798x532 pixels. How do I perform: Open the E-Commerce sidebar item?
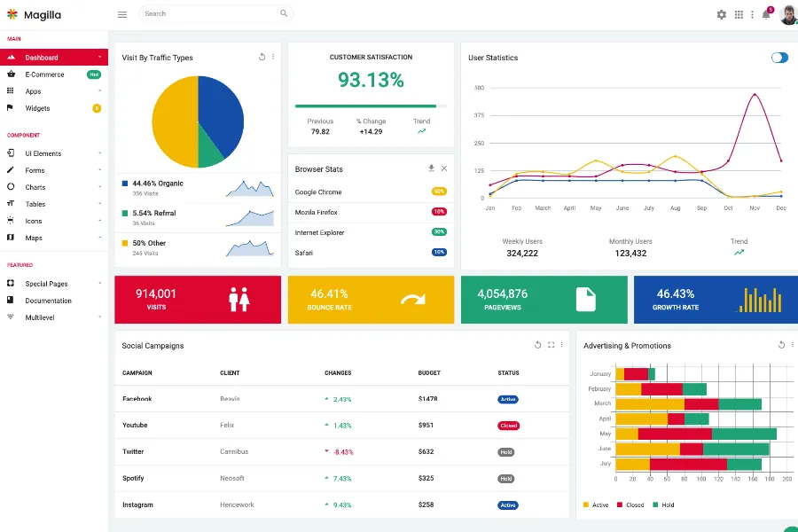tap(44, 74)
